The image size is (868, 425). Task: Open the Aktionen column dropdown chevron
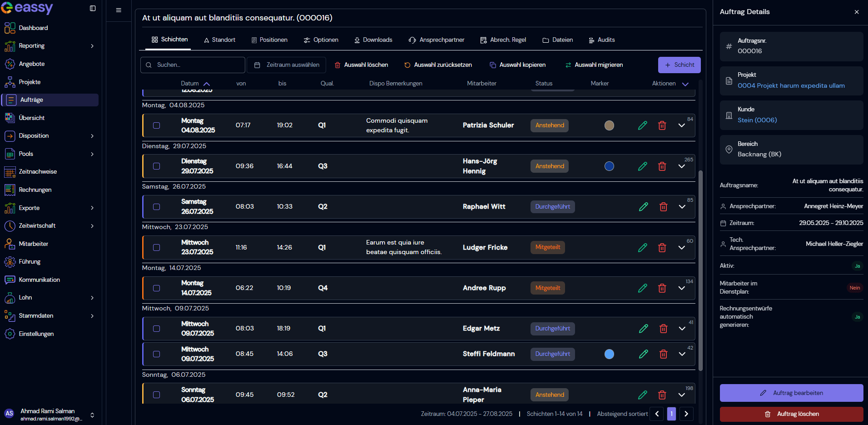[685, 84]
